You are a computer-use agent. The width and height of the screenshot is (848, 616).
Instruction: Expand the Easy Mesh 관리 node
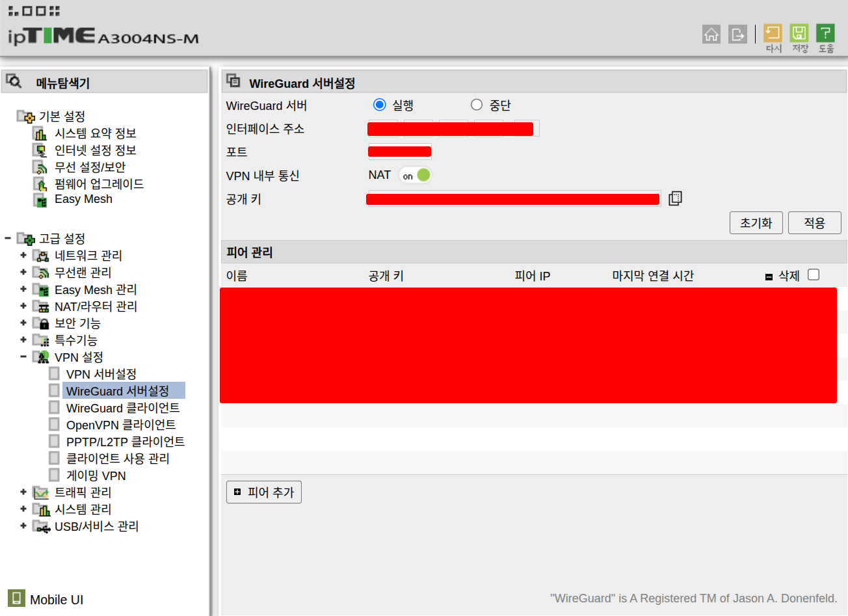[x=23, y=289]
